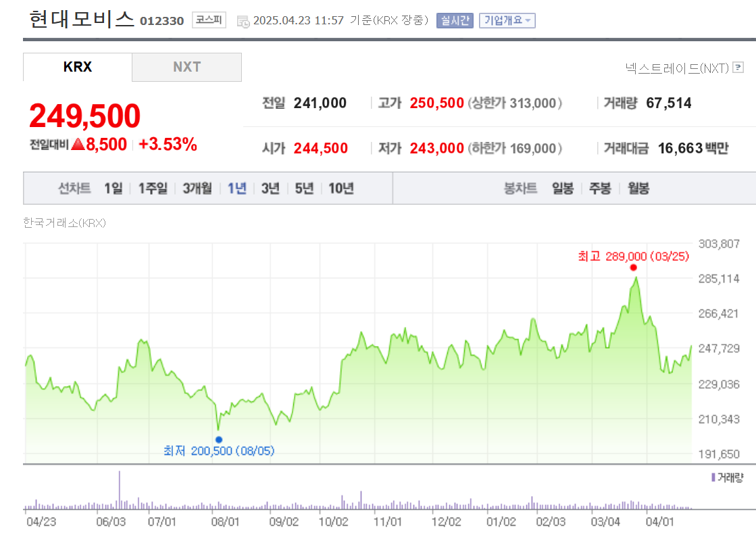Viewport: 756px width, 542px height.
Task: Open the NXT help question mark icon
Action: [740, 68]
